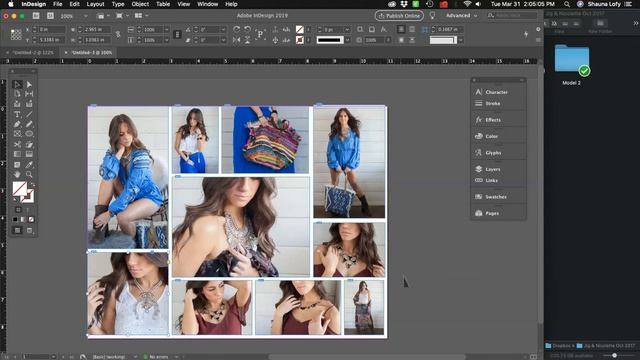Open the Table menu

163,4
